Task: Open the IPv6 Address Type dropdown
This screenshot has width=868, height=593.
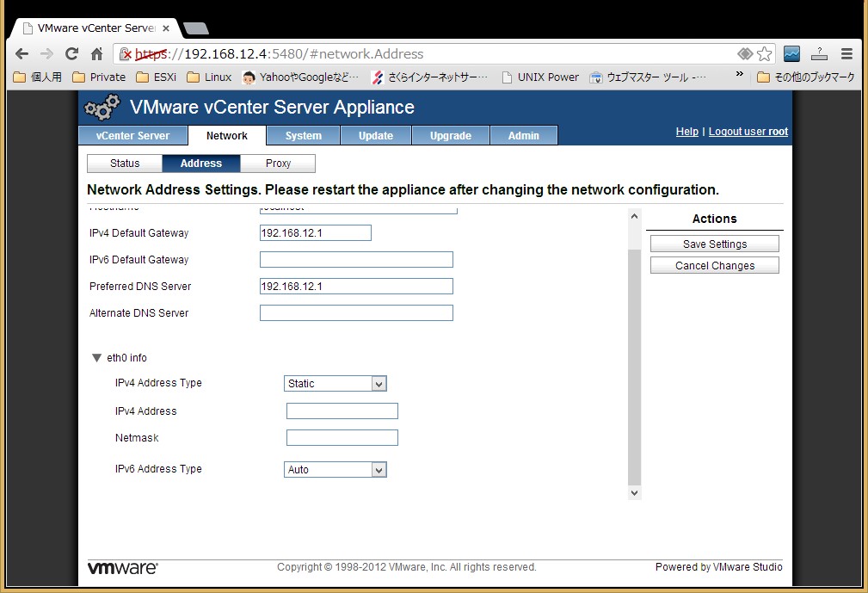Action: click(336, 470)
